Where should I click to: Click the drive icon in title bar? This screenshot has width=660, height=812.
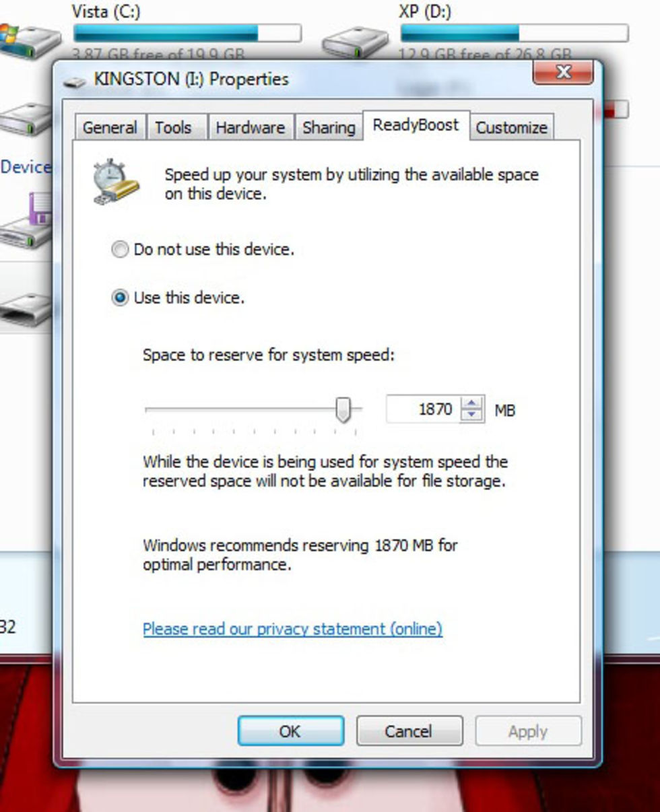click(75, 81)
